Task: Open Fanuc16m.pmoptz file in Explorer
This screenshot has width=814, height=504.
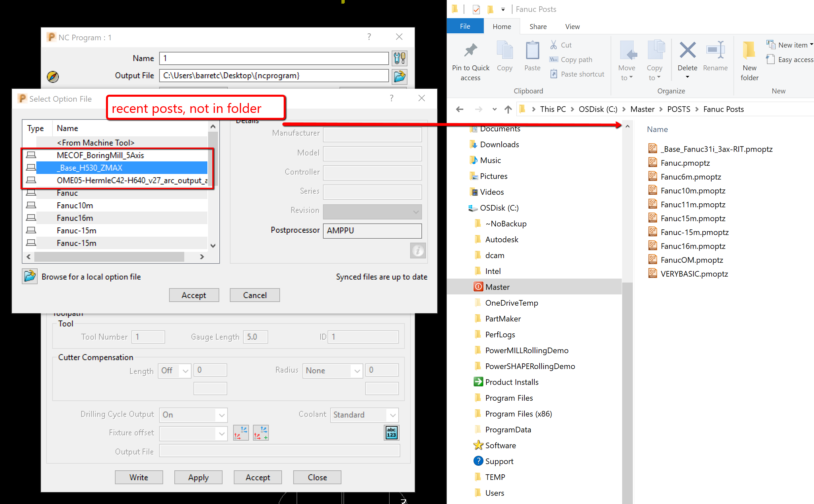Action: coord(692,246)
